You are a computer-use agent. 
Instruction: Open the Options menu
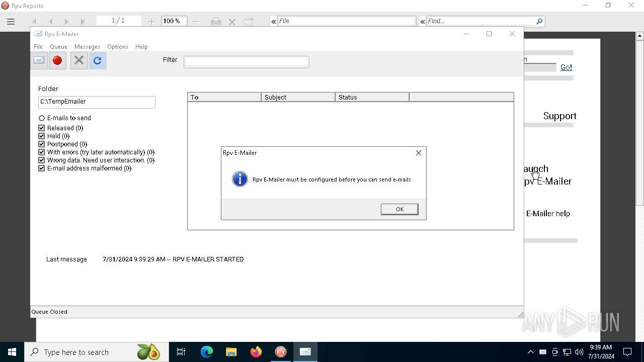pos(118,47)
